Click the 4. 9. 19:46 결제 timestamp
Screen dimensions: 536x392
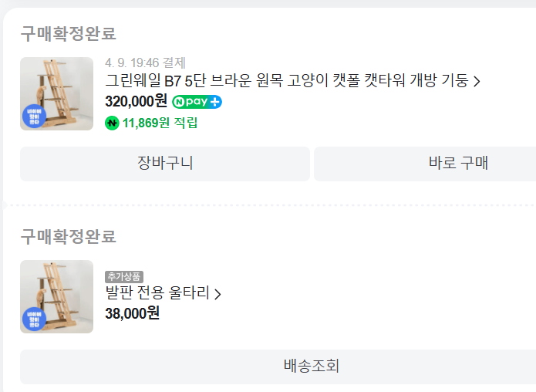[x=145, y=63]
